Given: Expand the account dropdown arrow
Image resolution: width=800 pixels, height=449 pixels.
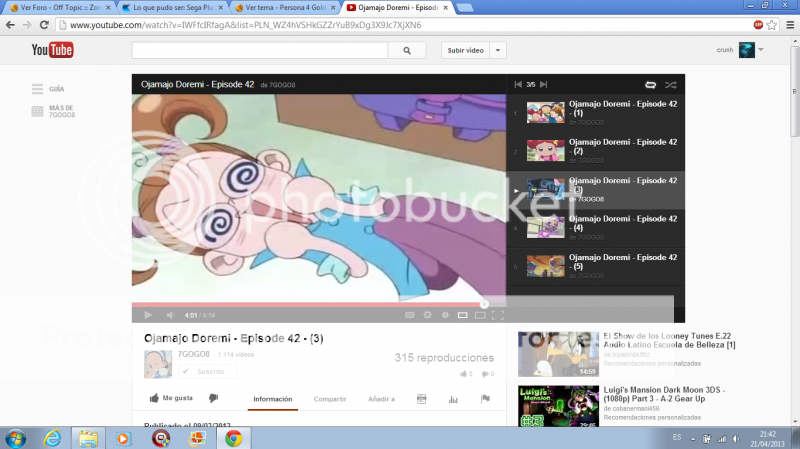Looking at the screenshot, I should [x=761, y=50].
